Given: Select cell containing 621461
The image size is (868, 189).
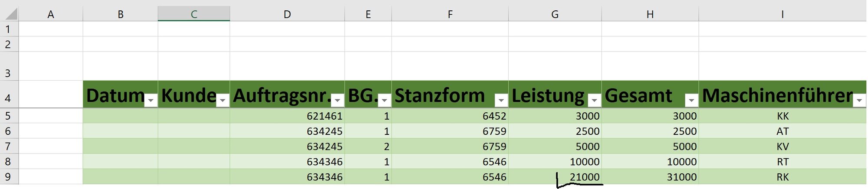Looking at the screenshot, I should (x=287, y=116).
